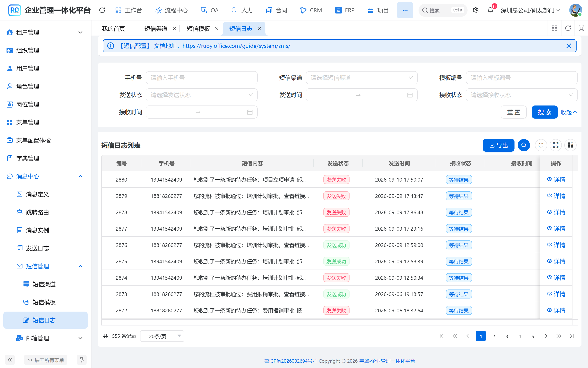Image resolution: width=588 pixels, height=368 pixels.
Task: Open notifications bell with 6 badge
Action: (x=490, y=10)
